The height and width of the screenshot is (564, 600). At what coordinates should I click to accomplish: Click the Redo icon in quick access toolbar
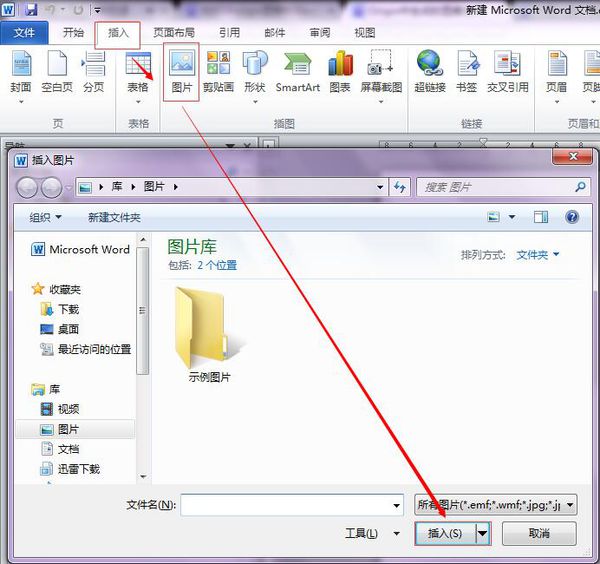(78, 10)
